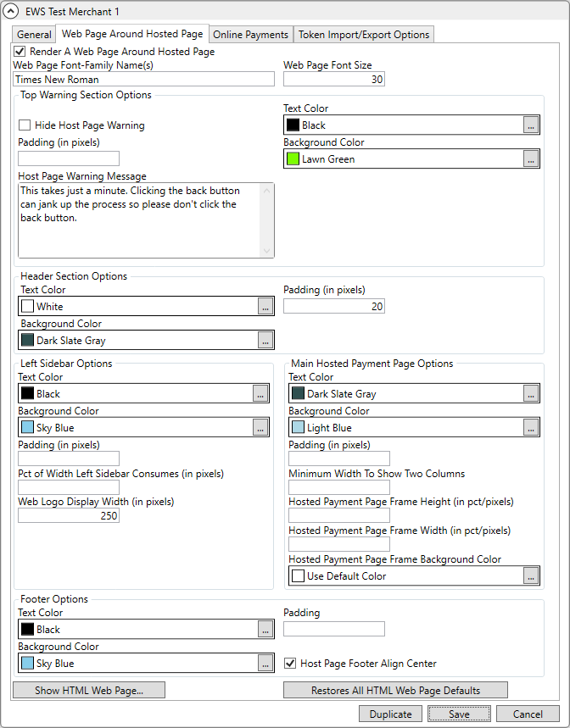
Task: Switch to the Online Payments tab
Action: (250, 35)
